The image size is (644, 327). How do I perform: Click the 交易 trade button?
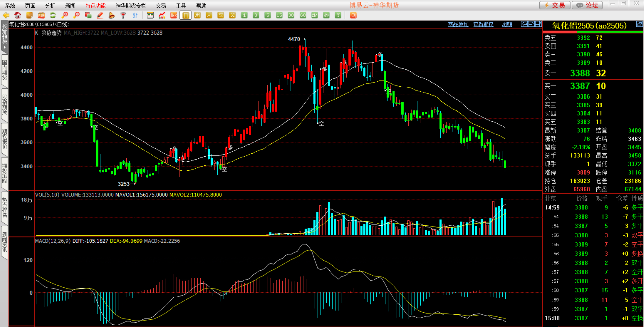(554, 5)
